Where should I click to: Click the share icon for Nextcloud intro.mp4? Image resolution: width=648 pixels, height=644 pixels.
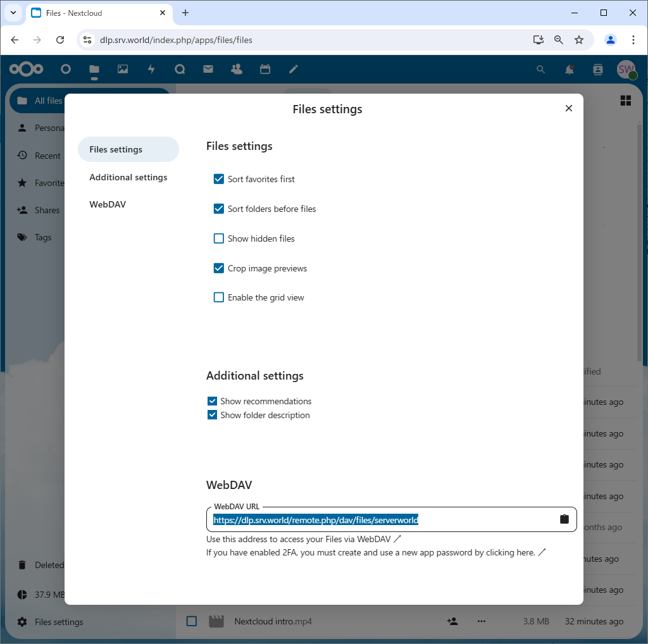452,621
